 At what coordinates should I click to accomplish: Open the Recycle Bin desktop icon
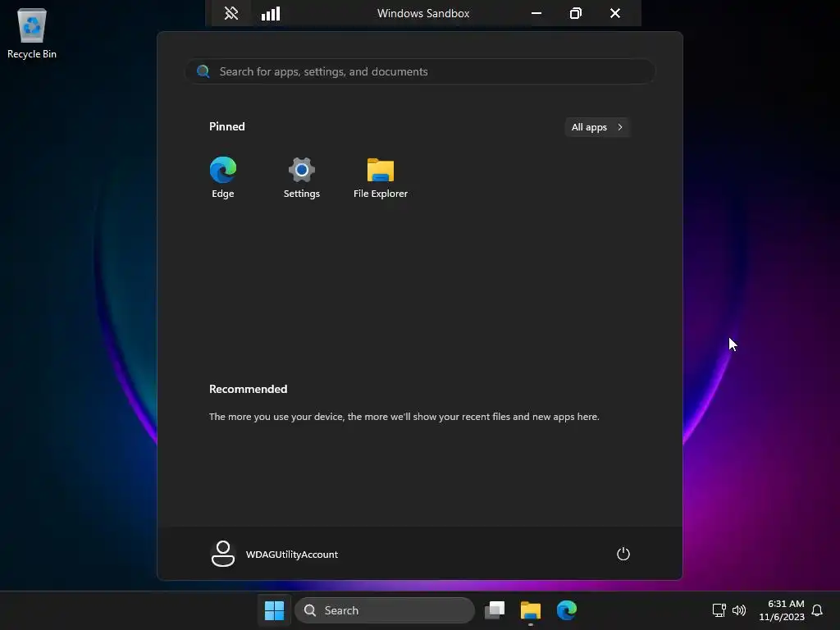click(x=32, y=33)
